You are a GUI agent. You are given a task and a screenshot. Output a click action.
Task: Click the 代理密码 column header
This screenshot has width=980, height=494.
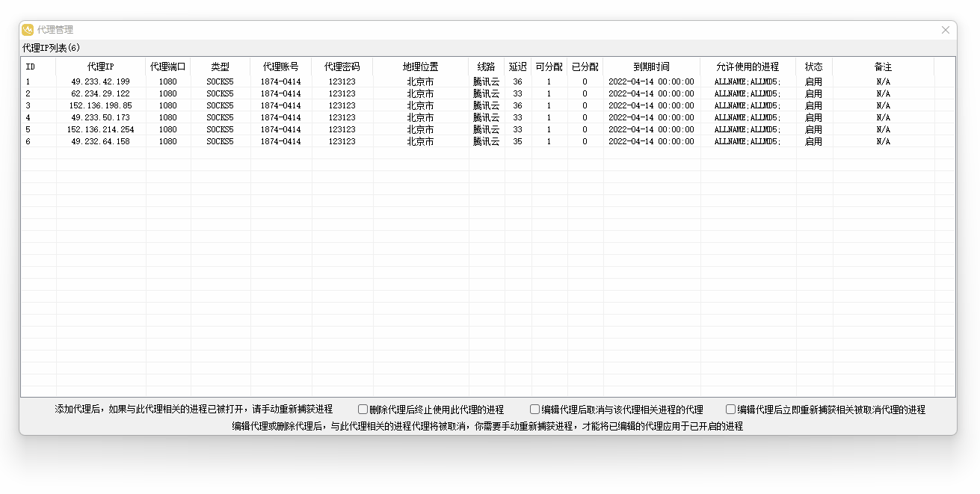342,67
